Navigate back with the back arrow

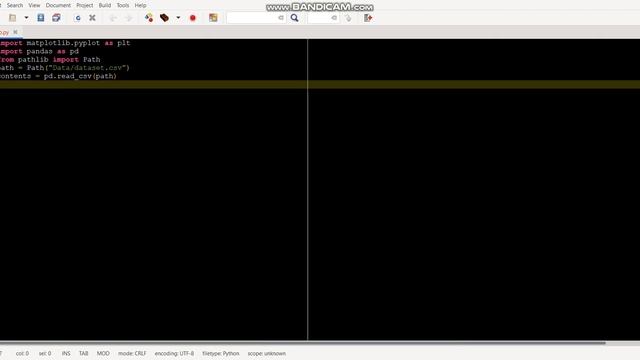point(113,18)
